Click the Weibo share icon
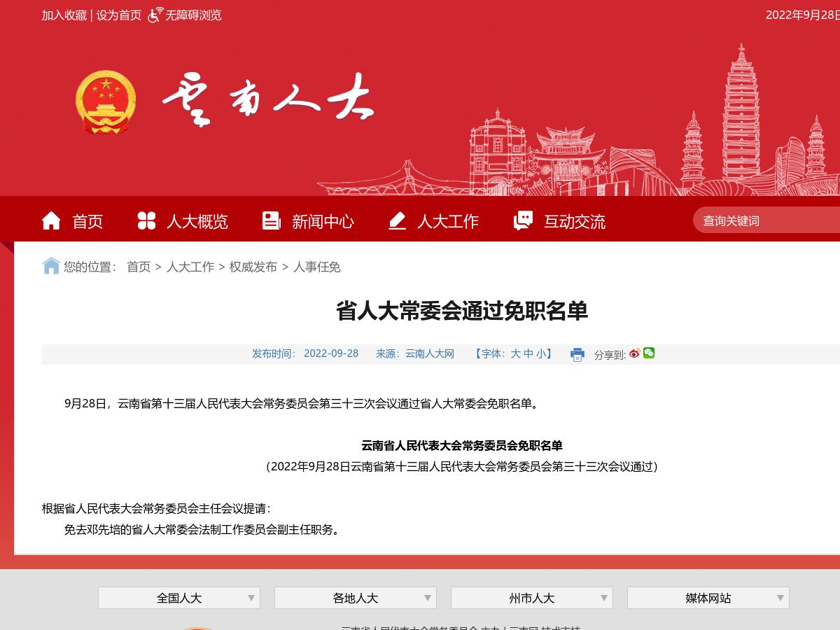This screenshot has width=840, height=630. coord(633,354)
